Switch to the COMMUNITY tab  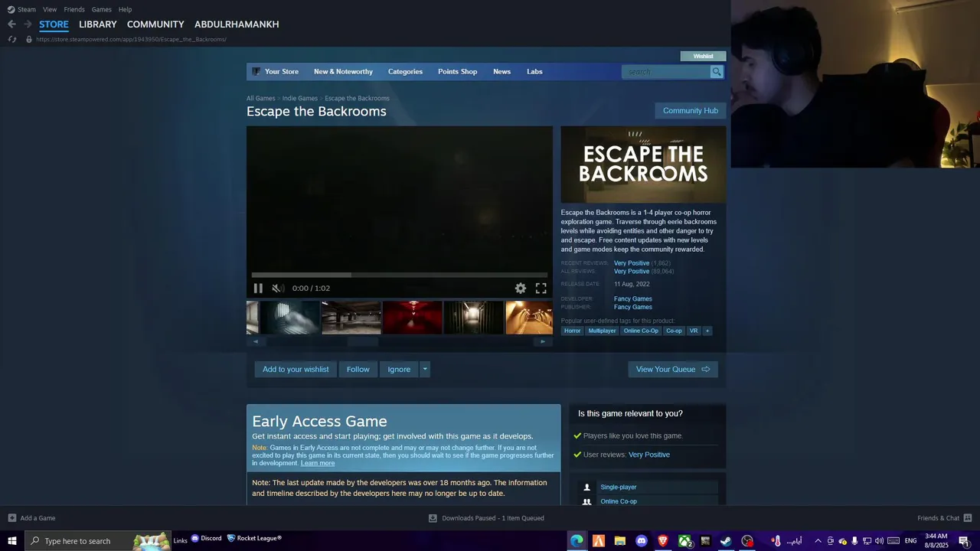[155, 24]
